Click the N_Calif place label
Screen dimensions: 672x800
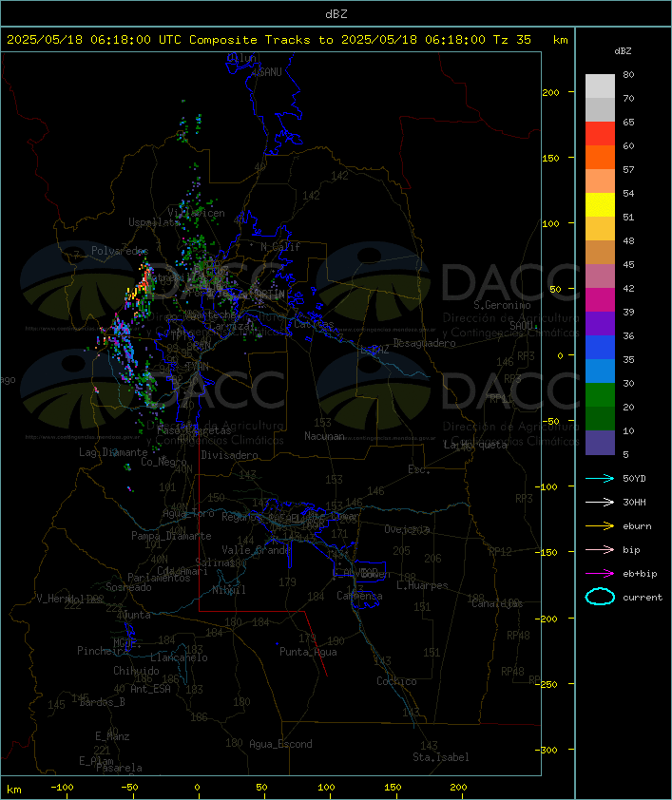pos(280,247)
